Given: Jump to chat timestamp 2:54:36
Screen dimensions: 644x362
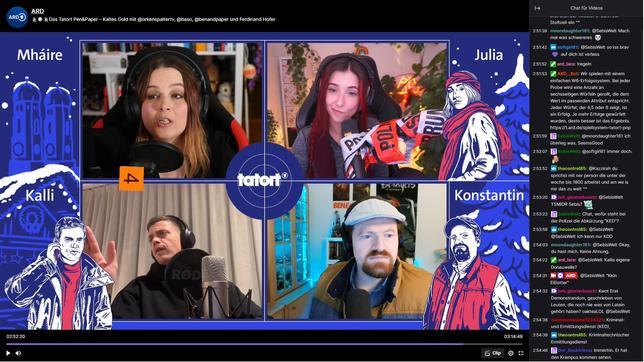Looking at the screenshot, I should point(540,320).
